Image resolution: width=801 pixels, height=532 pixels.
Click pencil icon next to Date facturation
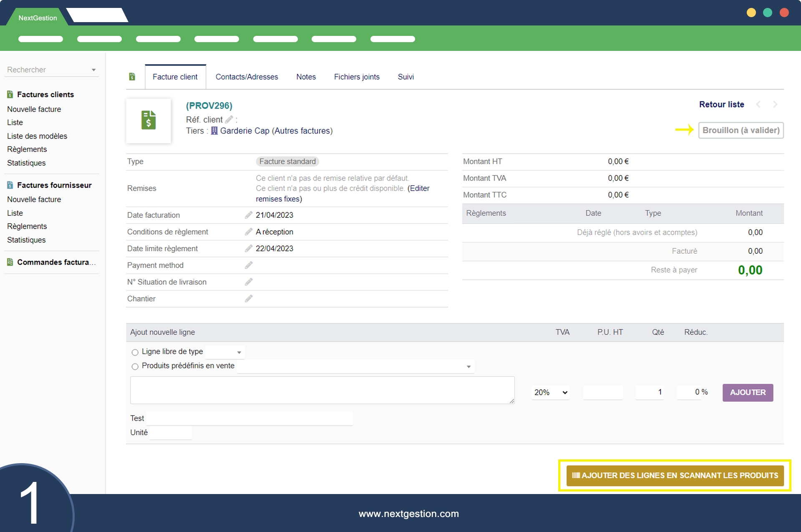(249, 215)
